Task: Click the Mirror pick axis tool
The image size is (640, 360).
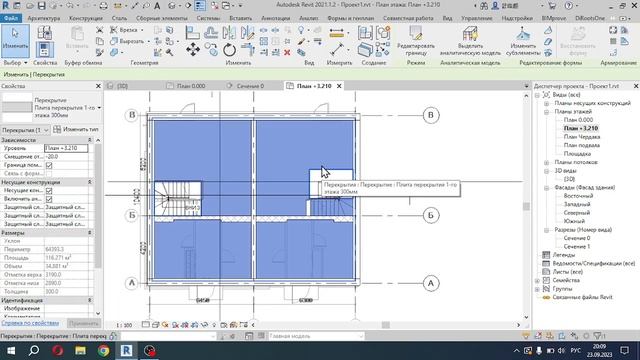Action: [x=229, y=32]
